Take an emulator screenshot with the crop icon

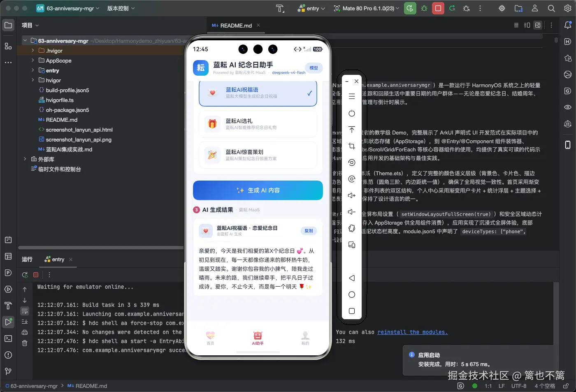pyautogui.click(x=352, y=146)
